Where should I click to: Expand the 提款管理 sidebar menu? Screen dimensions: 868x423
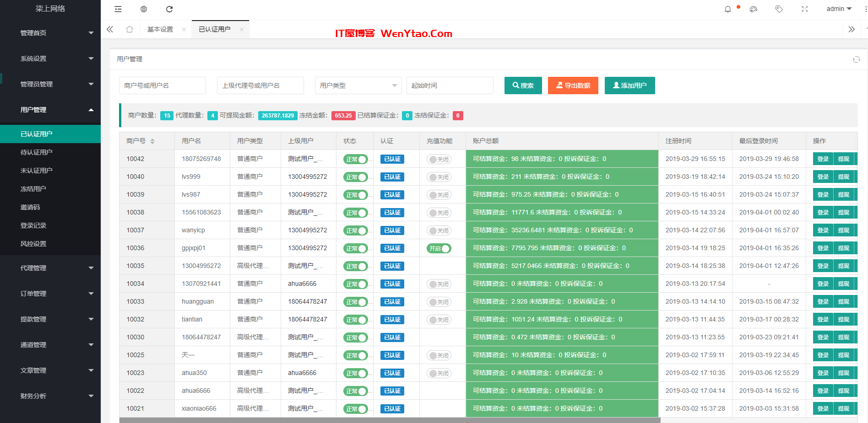(50, 319)
